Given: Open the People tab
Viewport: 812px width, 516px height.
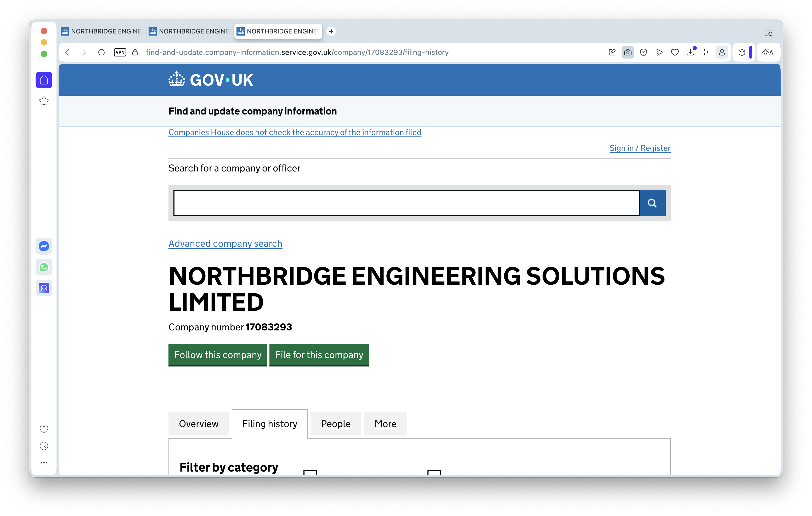Looking at the screenshot, I should 336,424.
